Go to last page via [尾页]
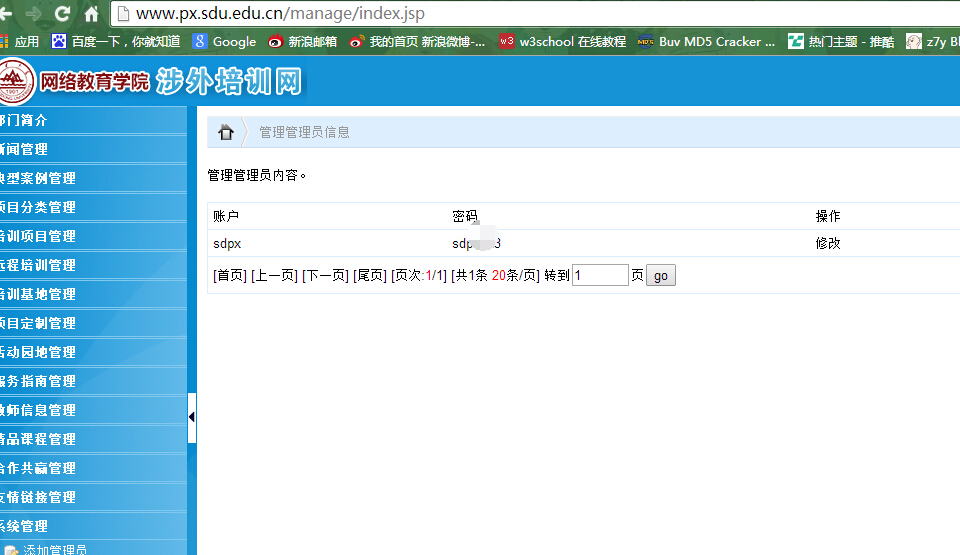Image resolution: width=960 pixels, height=555 pixels. pos(370,276)
